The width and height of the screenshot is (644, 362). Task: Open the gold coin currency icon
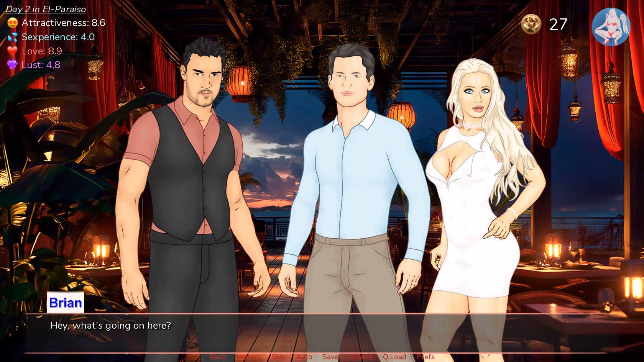click(x=531, y=25)
